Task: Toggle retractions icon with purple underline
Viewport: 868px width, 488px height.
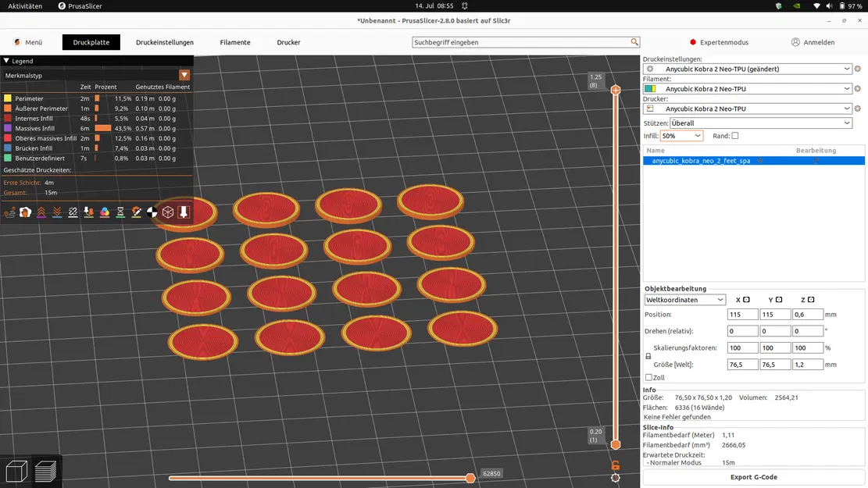Action: pos(41,212)
